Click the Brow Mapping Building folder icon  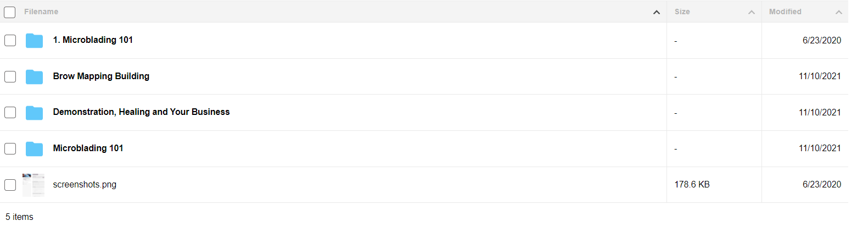[34, 77]
